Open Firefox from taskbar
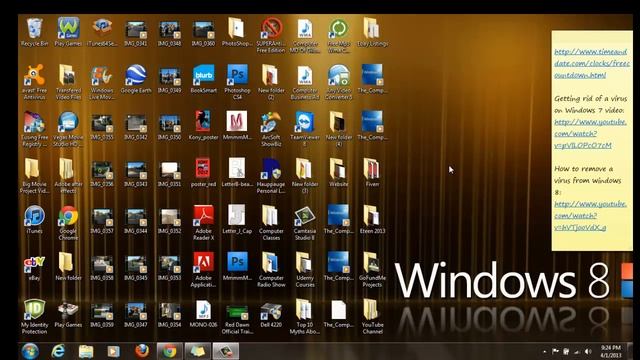 click(x=142, y=351)
